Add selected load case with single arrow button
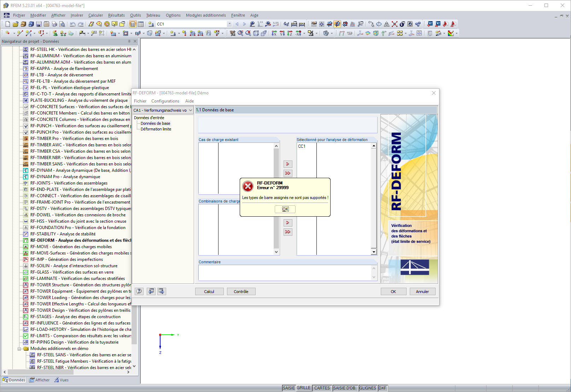 click(x=288, y=164)
